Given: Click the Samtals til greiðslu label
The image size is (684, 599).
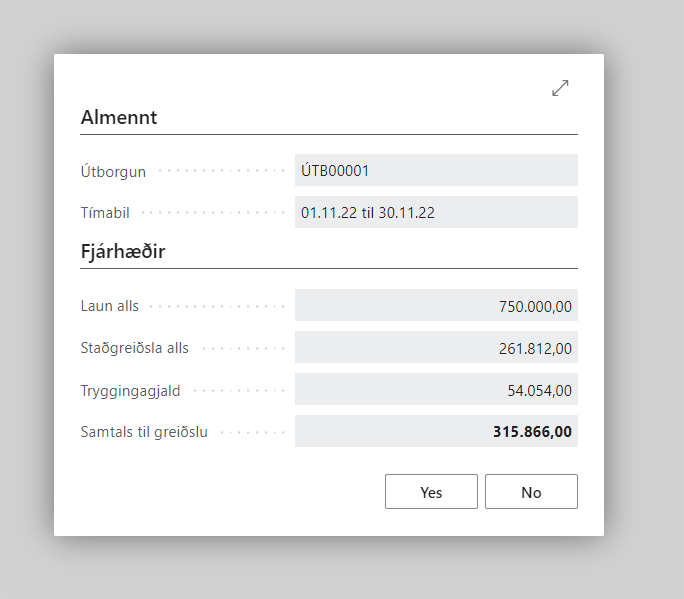Looking at the screenshot, I should pos(144,432).
